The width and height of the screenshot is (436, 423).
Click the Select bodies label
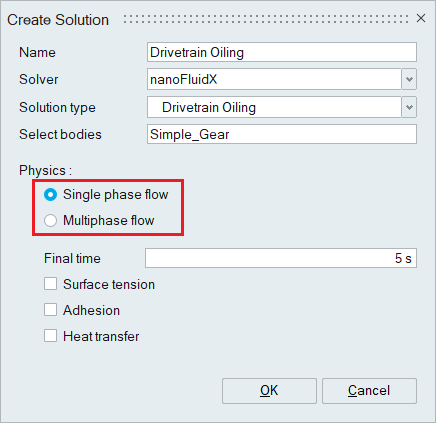click(x=60, y=134)
